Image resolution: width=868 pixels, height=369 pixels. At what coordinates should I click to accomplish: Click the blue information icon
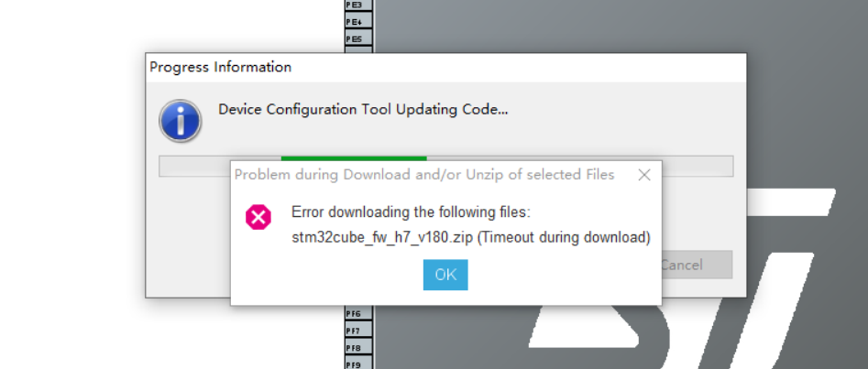[181, 120]
